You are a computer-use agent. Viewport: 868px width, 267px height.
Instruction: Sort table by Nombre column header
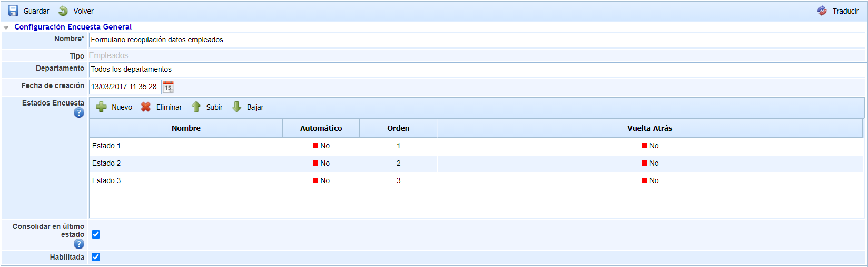coord(186,128)
